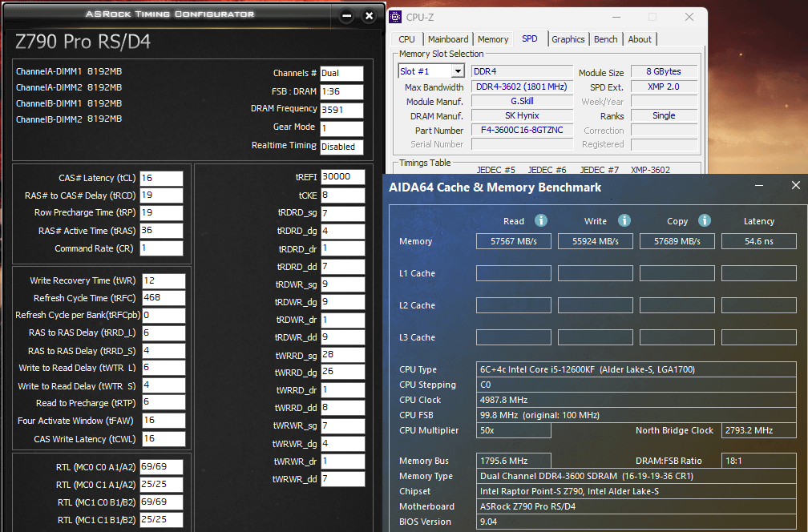Select the SPD tab in CPU-Z
808x532 pixels.
[530, 38]
